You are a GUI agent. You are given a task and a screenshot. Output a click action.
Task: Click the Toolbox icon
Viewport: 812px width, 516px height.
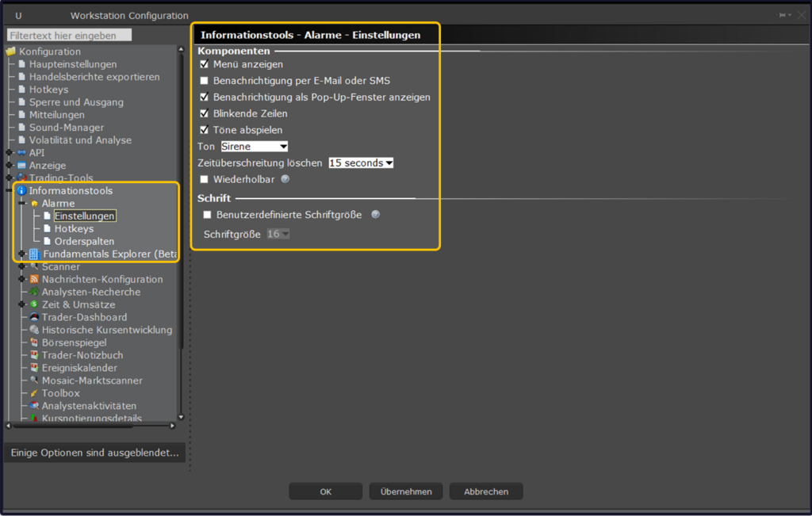point(34,393)
